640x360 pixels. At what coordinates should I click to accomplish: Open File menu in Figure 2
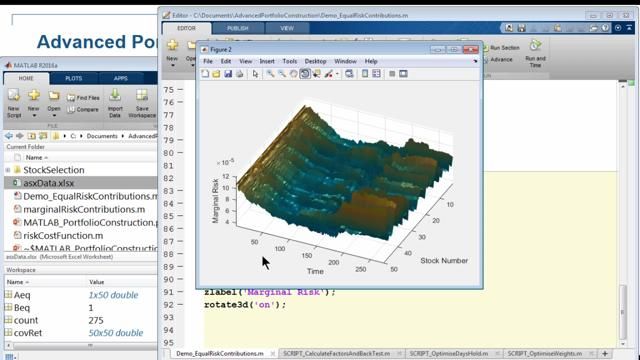click(208, 61)
